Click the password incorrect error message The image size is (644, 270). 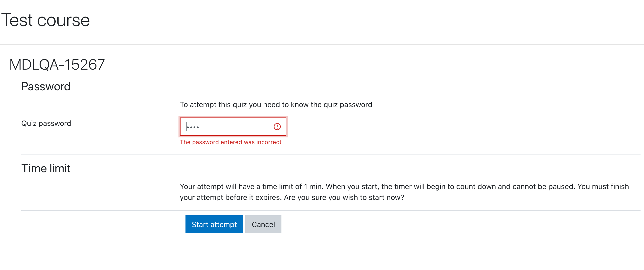pos(230,142)
